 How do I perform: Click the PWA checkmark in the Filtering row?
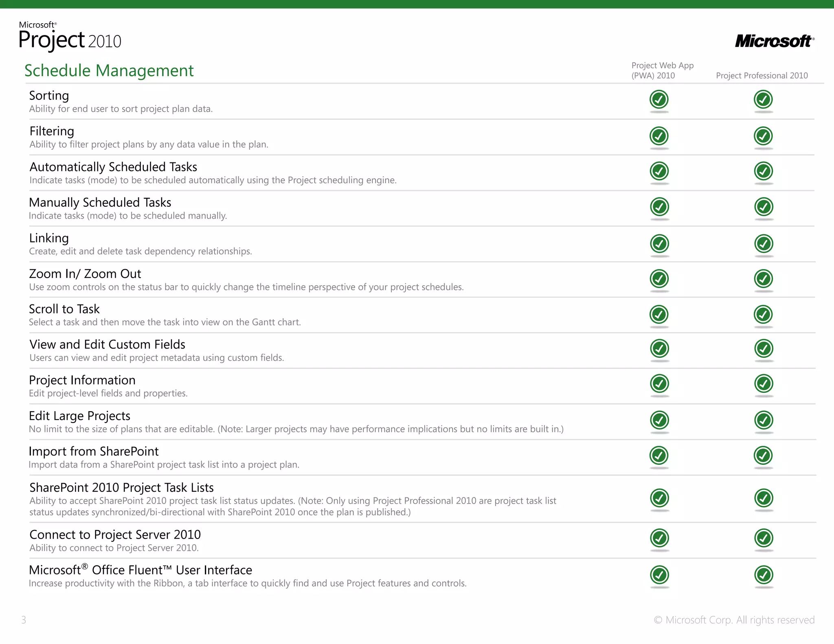click(659, 136)
